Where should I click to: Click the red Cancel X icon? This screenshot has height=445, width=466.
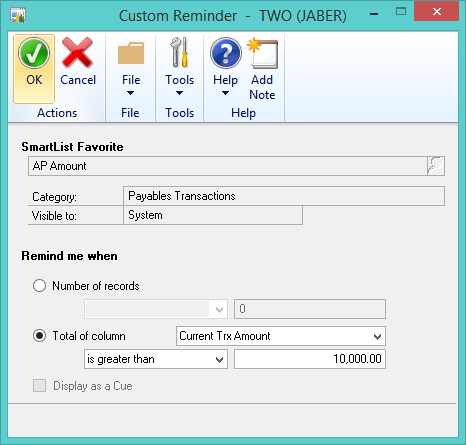[x=77, y=52]
